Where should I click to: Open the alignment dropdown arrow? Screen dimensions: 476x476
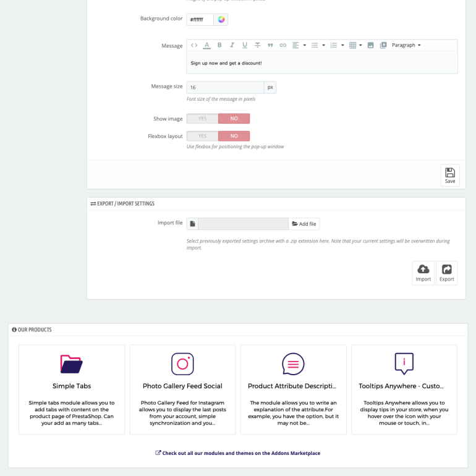tap(305, 45)
